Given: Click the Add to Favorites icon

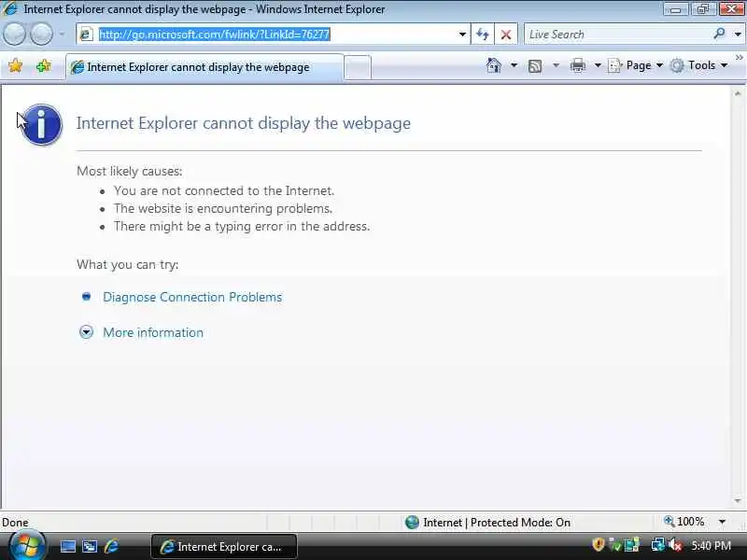Looking at the screenshot, I should tap(43, 65).
